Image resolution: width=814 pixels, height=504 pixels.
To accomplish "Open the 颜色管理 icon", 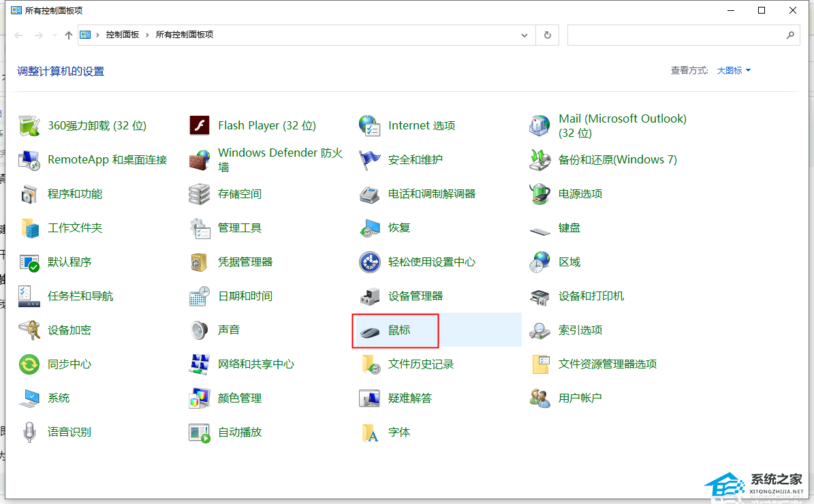I will [x=199, y=398].
